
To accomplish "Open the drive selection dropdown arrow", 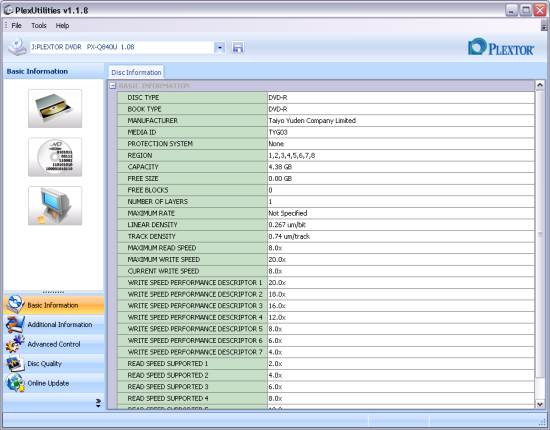I will coord(220,47).
